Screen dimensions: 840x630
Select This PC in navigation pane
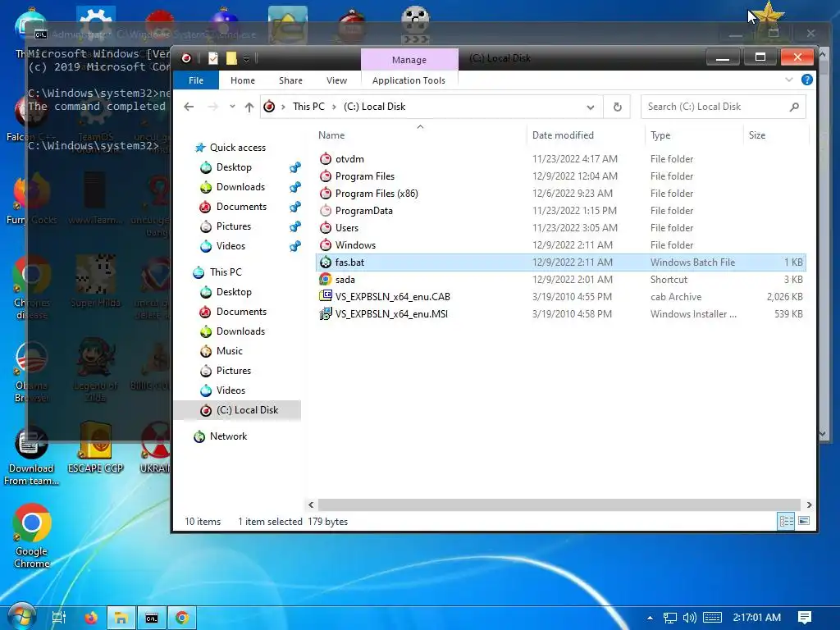(x=226, y=272)
